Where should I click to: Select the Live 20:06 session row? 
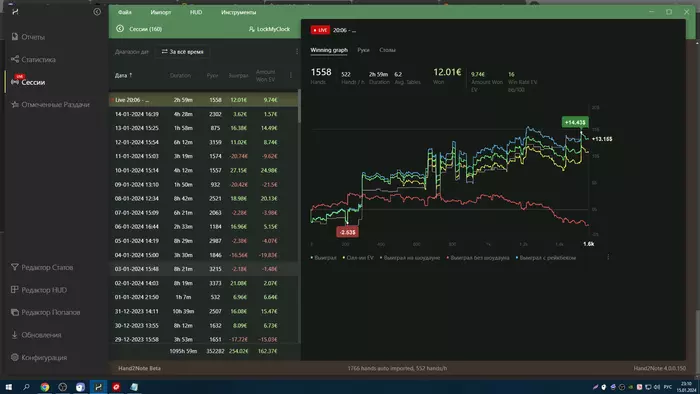click(203, 100)
